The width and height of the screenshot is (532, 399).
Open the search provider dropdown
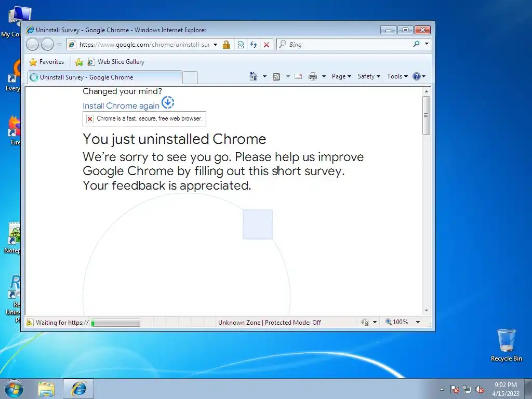point(427,44)
